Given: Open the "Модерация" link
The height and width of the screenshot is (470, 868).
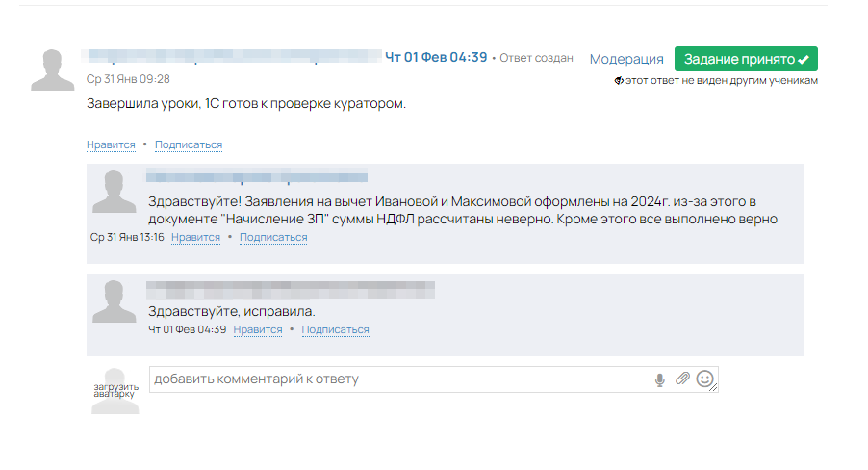Looking at the screenshot, I should click(626, 59).
